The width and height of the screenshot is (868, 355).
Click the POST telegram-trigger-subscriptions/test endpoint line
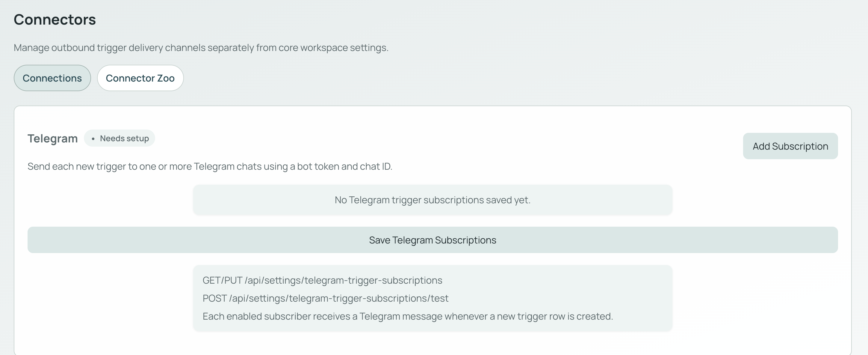pos(326,298)
